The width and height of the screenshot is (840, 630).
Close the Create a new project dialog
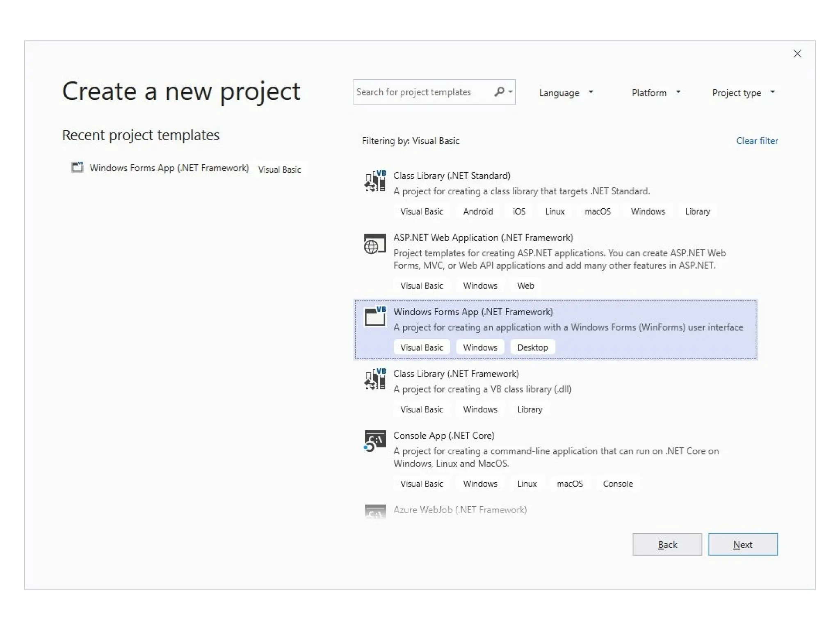pyautogui.click(x=797, y=54)
